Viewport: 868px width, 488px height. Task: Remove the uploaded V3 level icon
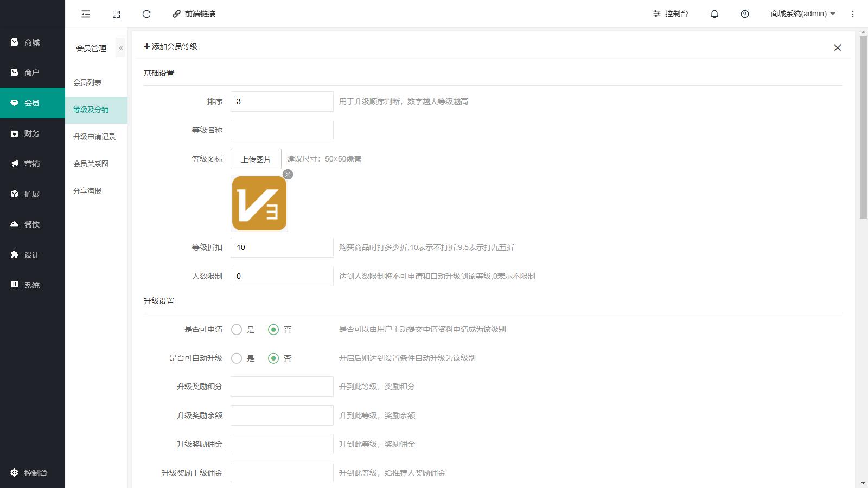(288, 174)
